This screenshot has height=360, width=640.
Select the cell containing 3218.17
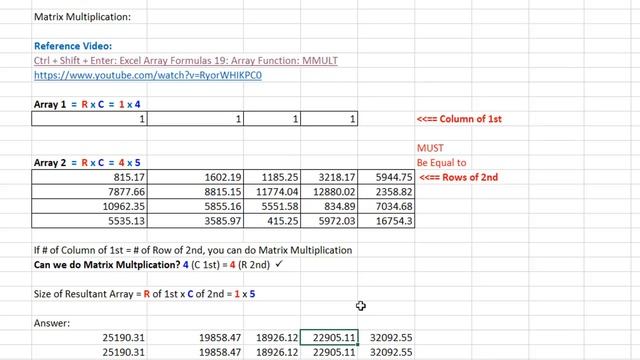point(329,177)
